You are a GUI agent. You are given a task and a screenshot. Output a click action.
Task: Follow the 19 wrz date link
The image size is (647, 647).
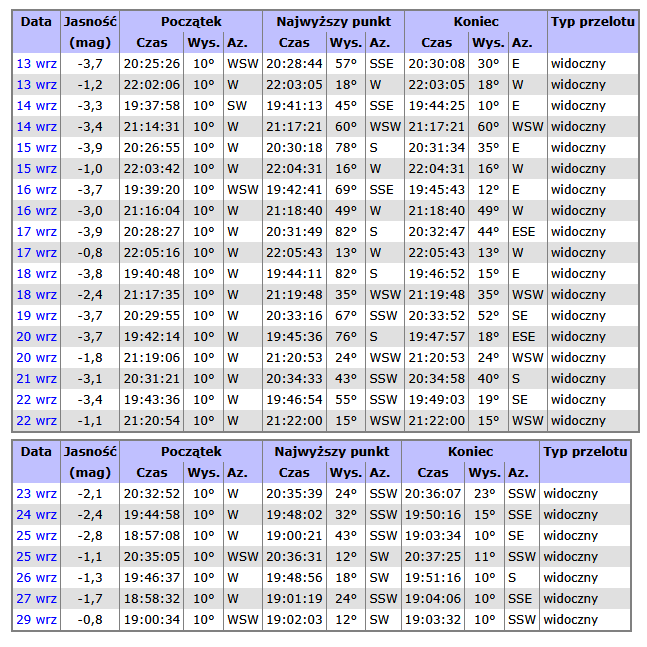(36, 316)
